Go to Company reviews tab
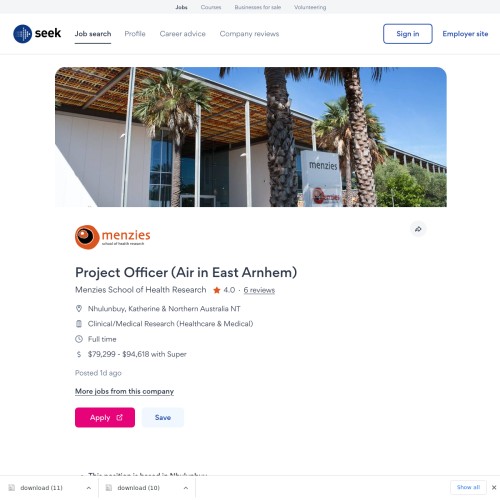Image resolution: width=500 pixels, height=500 pixels. click(x=249, y=34)
